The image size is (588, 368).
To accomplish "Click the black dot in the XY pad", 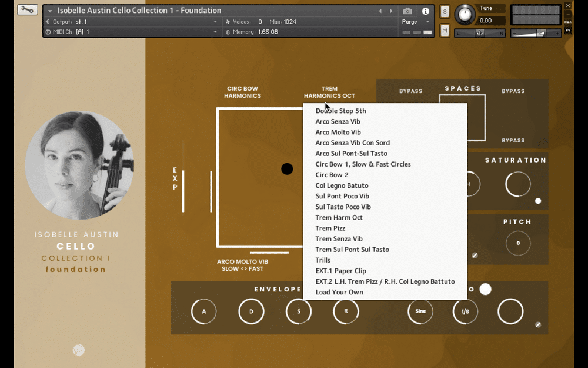I will coord(287,169).
